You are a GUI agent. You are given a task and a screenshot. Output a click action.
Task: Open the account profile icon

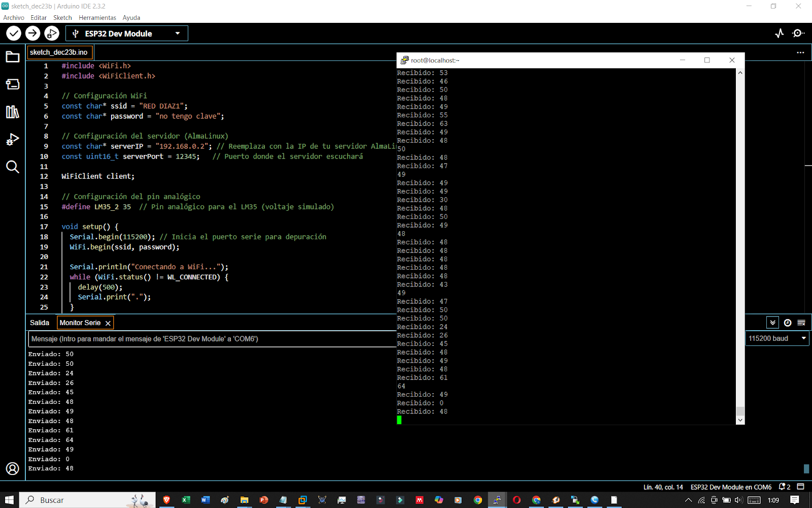click(13, 468)
